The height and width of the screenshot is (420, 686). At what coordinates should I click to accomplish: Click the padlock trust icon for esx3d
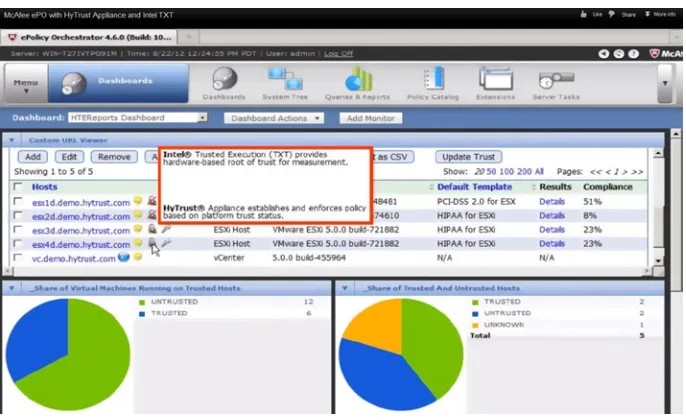(x=152, y=229)
